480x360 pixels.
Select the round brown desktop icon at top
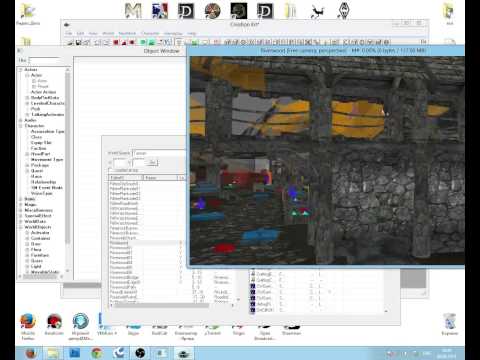(x=212, y=11)
